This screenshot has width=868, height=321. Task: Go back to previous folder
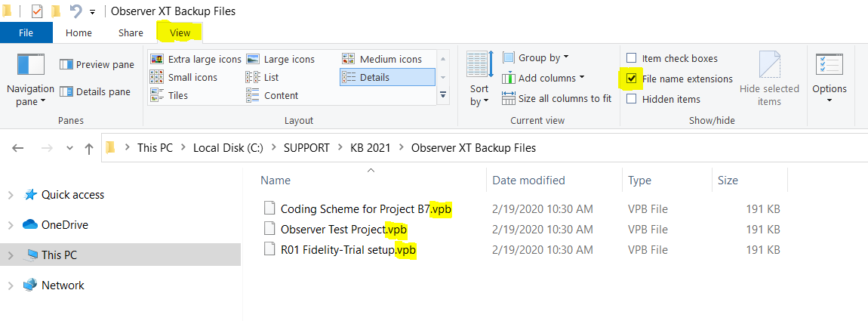tap(17, 148)
